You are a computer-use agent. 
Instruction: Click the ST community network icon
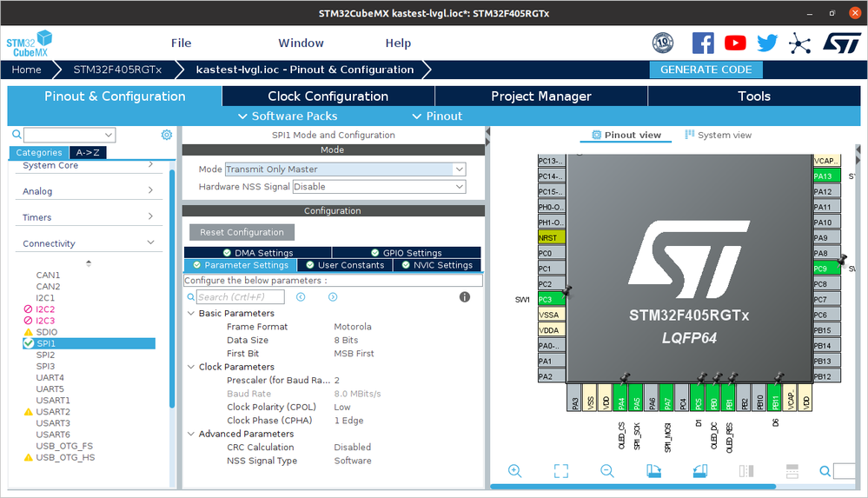800,43
